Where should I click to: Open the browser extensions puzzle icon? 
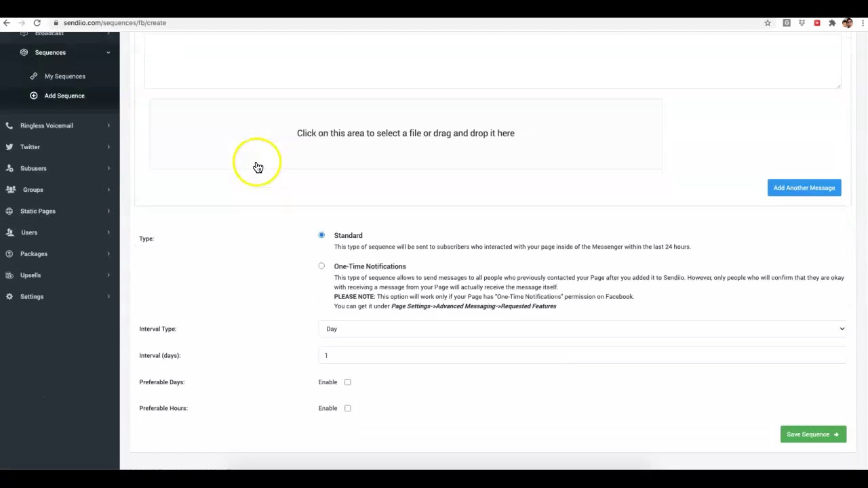pos(832,23)
